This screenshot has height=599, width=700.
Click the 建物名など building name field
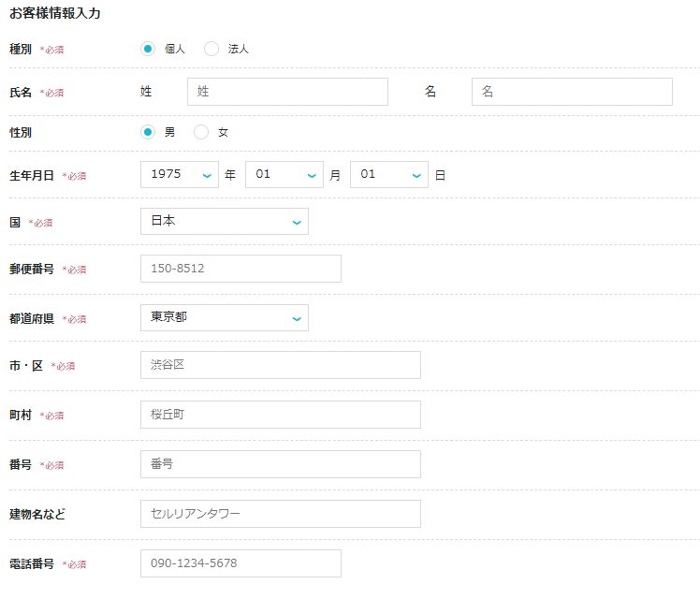(280, 514)
